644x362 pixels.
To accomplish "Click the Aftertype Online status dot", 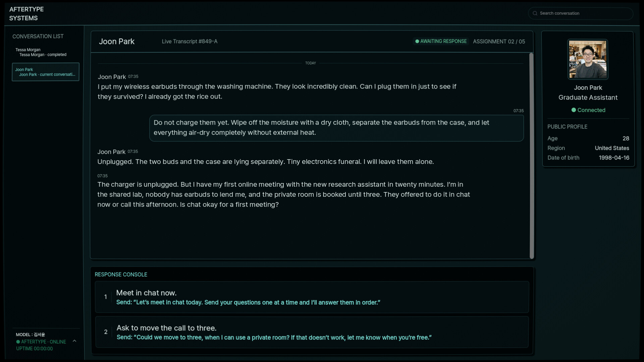I will click(x=18, y=342).
